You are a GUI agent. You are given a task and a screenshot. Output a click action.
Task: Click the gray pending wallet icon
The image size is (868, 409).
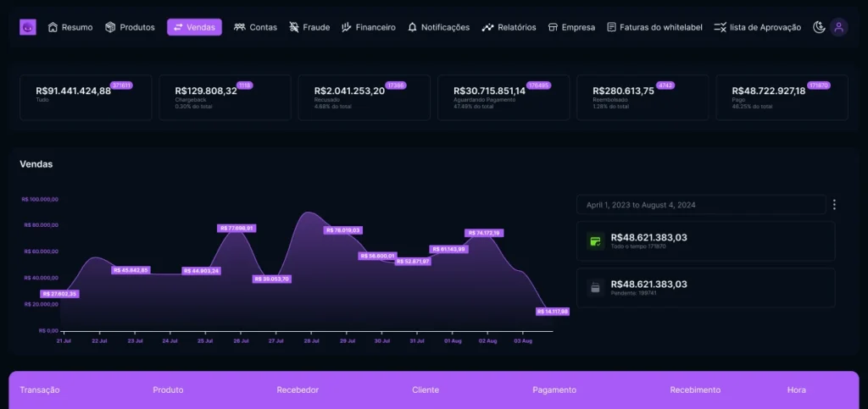pyautogui.click(x=595, y=288)
